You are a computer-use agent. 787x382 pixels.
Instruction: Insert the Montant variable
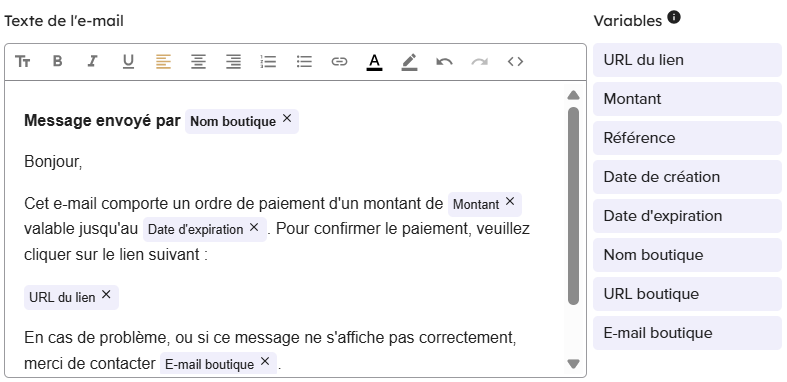coord(687,99)
